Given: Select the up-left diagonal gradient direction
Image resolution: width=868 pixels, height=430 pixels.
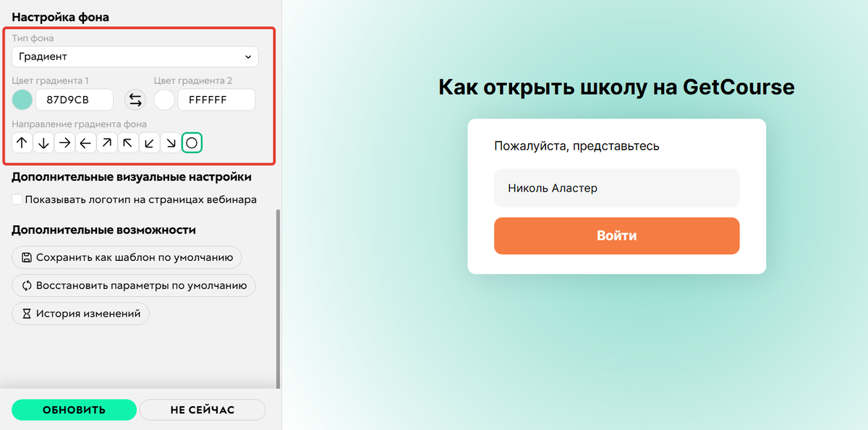Looking at the screenshot, I should coord(127,143).
